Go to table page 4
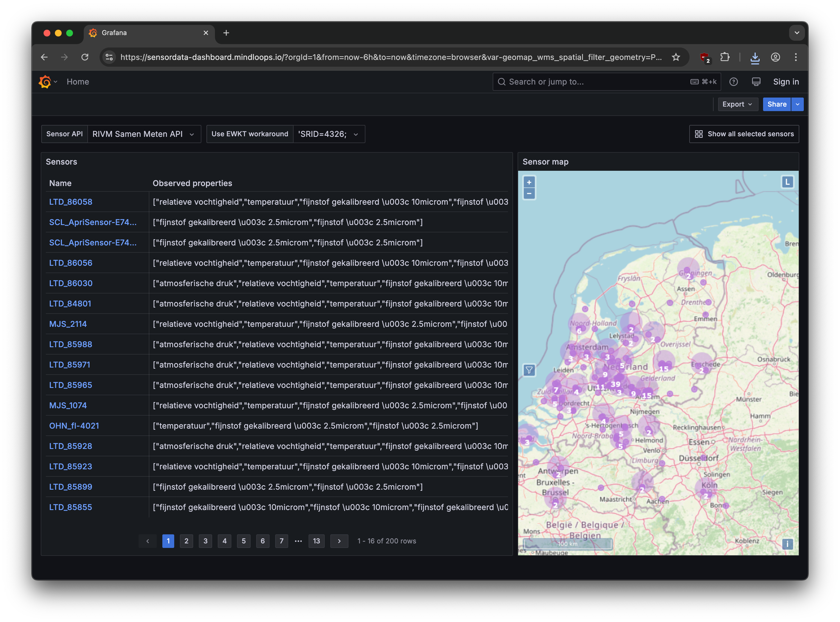This screenshot has height=622, width=840. tap(225, 541)
